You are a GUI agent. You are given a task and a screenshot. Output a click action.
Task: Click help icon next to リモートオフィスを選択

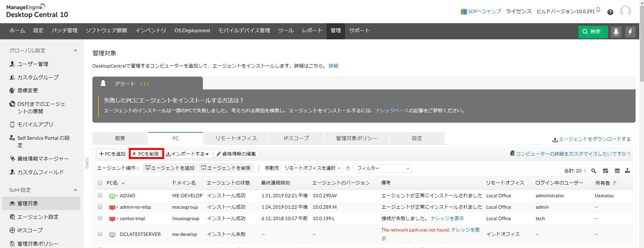[x=348, y=168]
